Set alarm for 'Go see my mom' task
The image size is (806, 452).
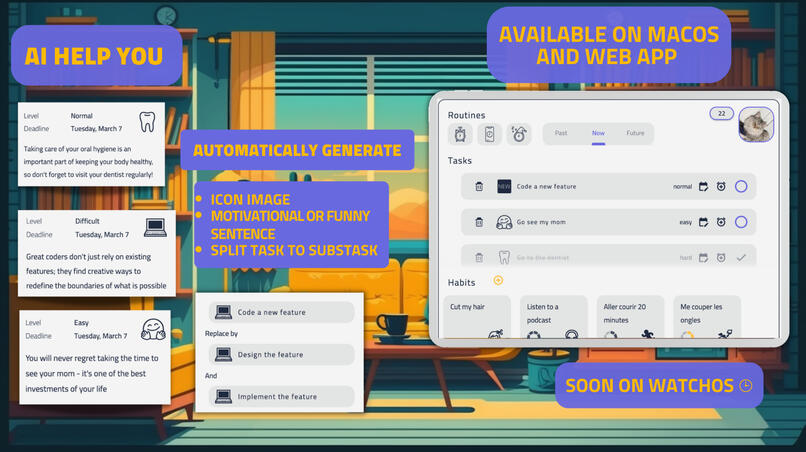[721, 223]
